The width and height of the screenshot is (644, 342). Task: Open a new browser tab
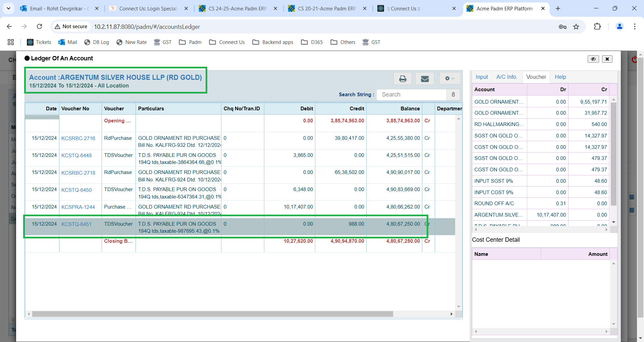(x=558, y=9)
